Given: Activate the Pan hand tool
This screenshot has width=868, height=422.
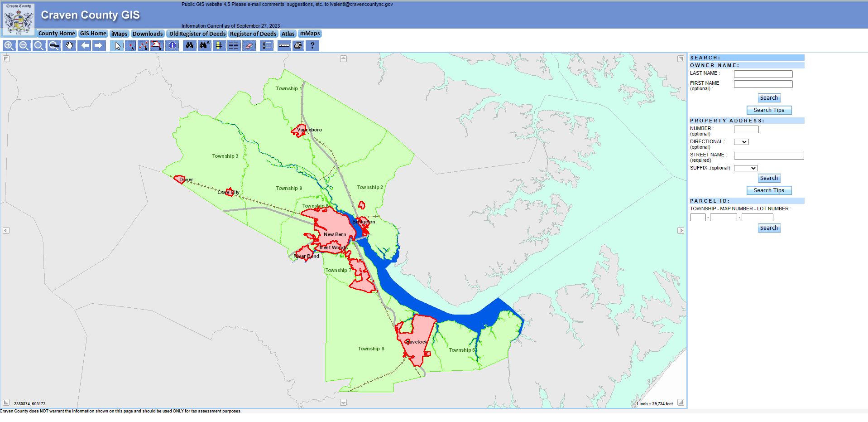Looking at the screenshot, I should point(69,45).
